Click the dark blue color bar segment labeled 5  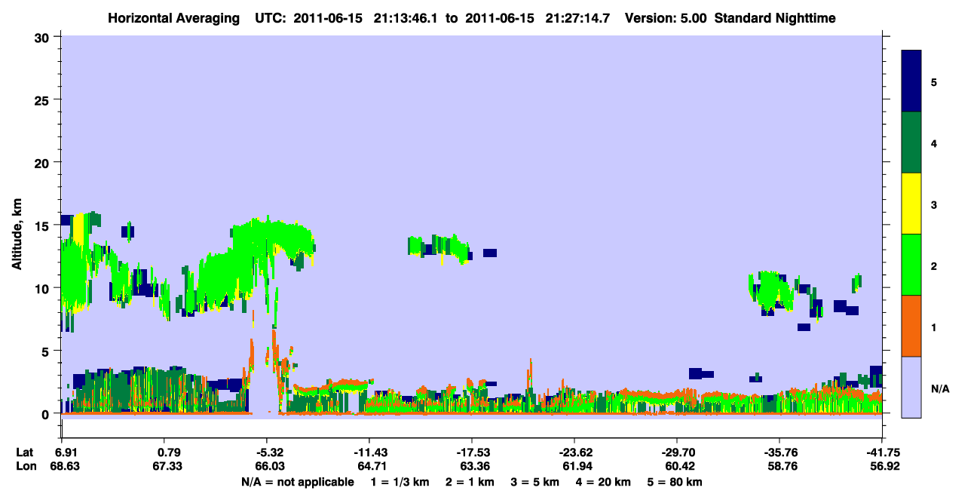point(911,81)
